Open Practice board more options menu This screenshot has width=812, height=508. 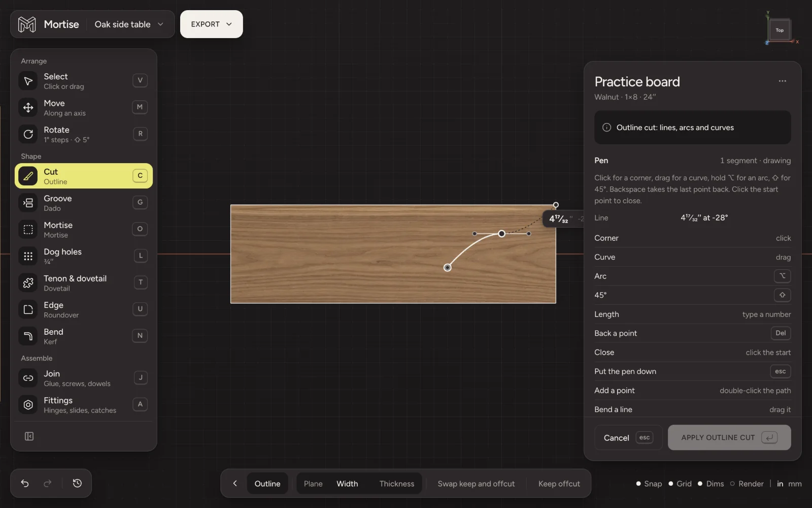coord(783,81)
